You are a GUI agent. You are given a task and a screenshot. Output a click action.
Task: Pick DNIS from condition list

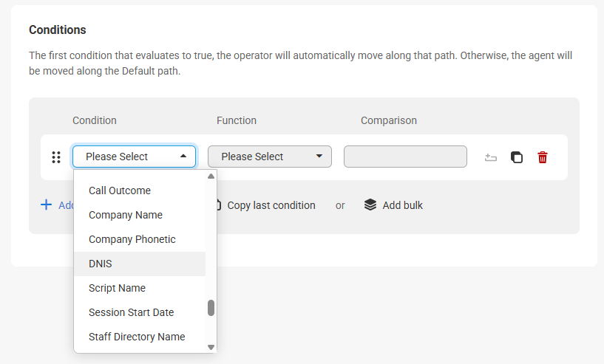click(x=101, y=264)
